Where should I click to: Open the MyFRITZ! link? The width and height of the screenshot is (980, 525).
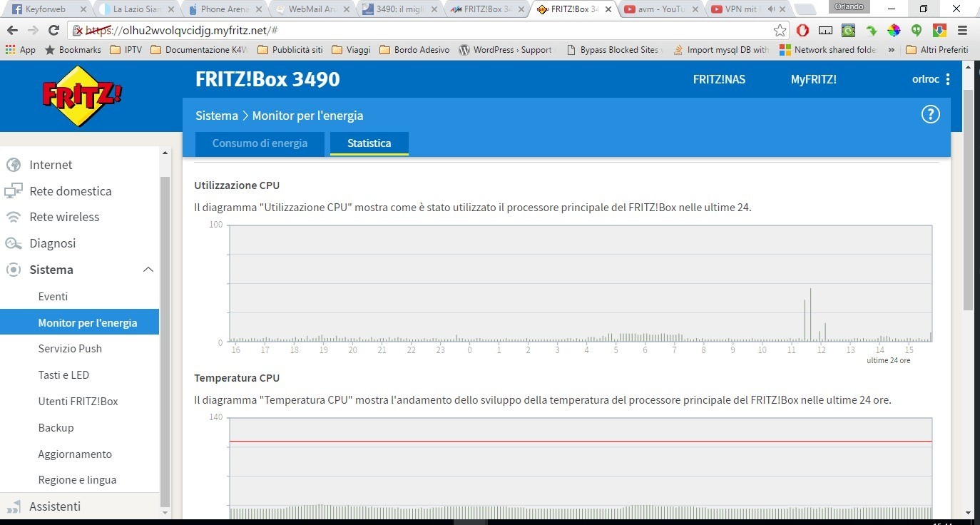813,79
